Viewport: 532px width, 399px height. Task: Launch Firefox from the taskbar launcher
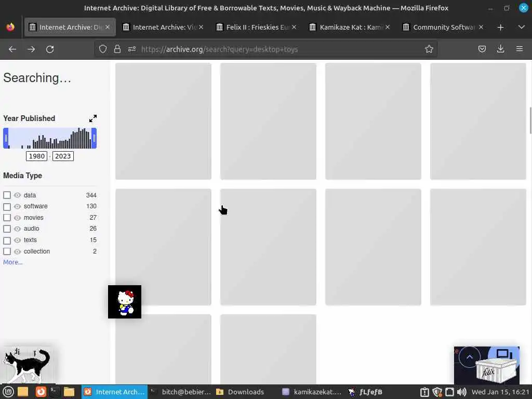41,392
